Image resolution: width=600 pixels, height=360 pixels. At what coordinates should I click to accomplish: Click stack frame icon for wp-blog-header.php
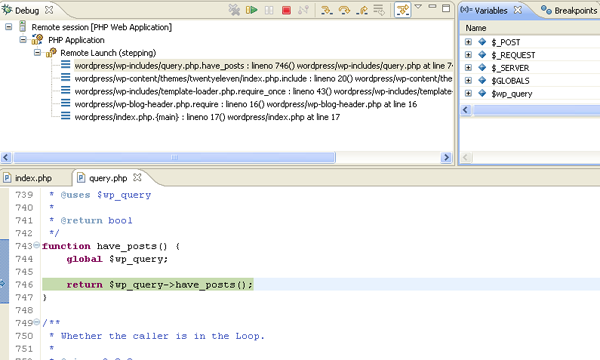pyautogui.click(x=65, y=103)
